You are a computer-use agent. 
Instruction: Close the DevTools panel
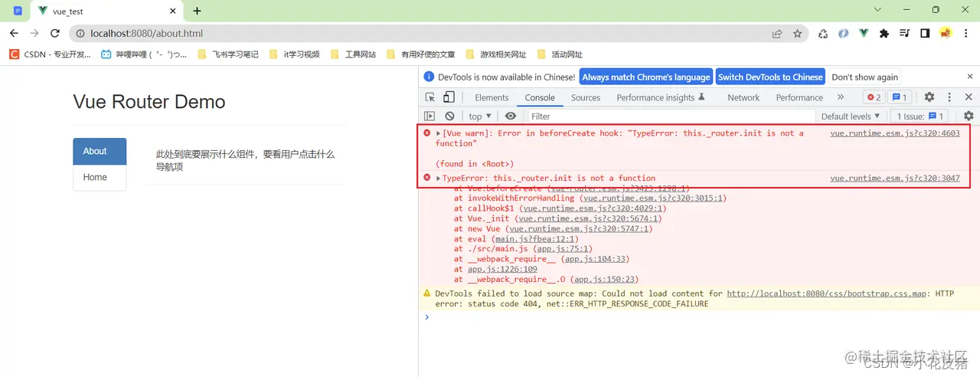(969, 97)
